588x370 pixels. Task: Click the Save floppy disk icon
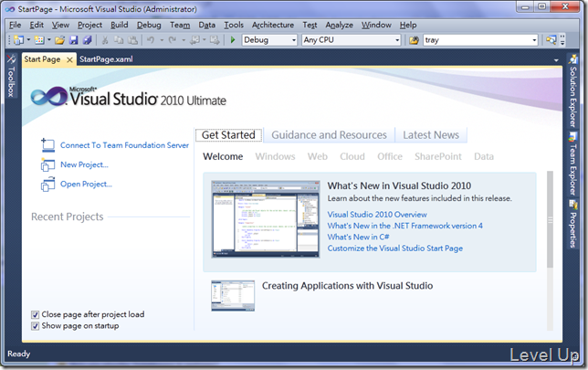(x=73, y=40)
